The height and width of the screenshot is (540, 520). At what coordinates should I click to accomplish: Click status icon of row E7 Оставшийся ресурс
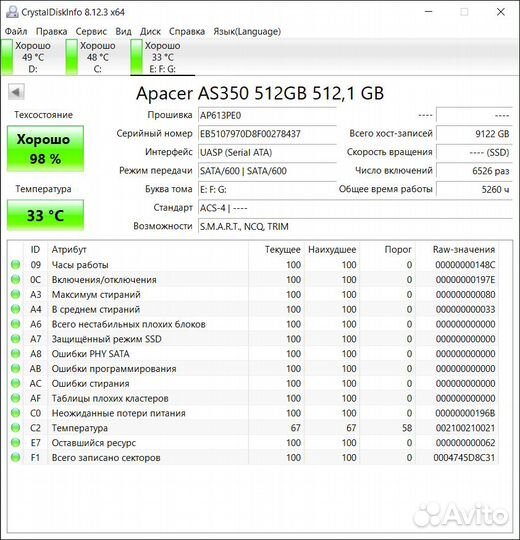coord(15,442)
